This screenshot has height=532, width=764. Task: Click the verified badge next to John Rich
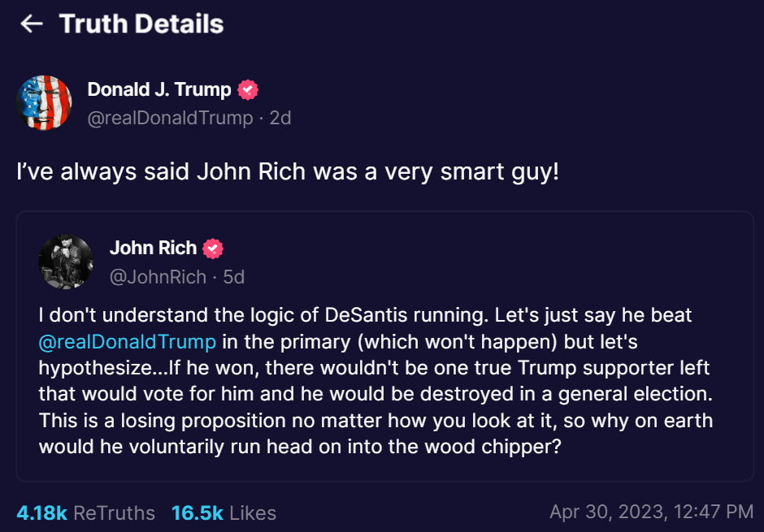pos(213,249)
